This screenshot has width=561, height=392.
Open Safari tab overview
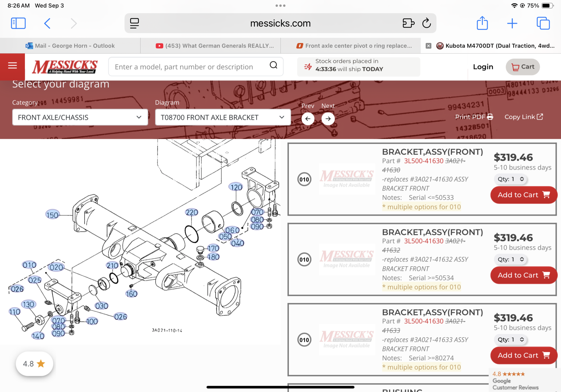pyautogui.click(x=543, y=23)
